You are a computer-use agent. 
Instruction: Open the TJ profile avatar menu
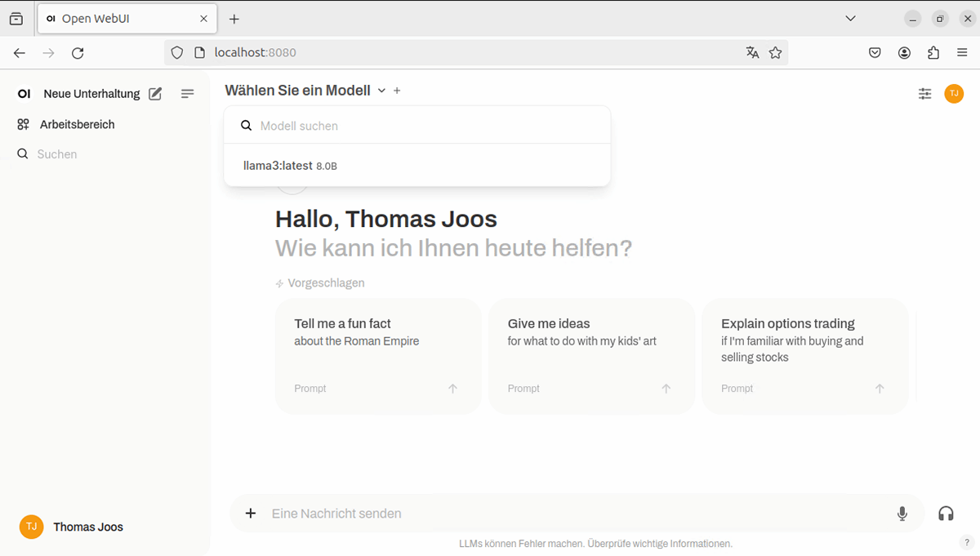[x=954, y=93]
